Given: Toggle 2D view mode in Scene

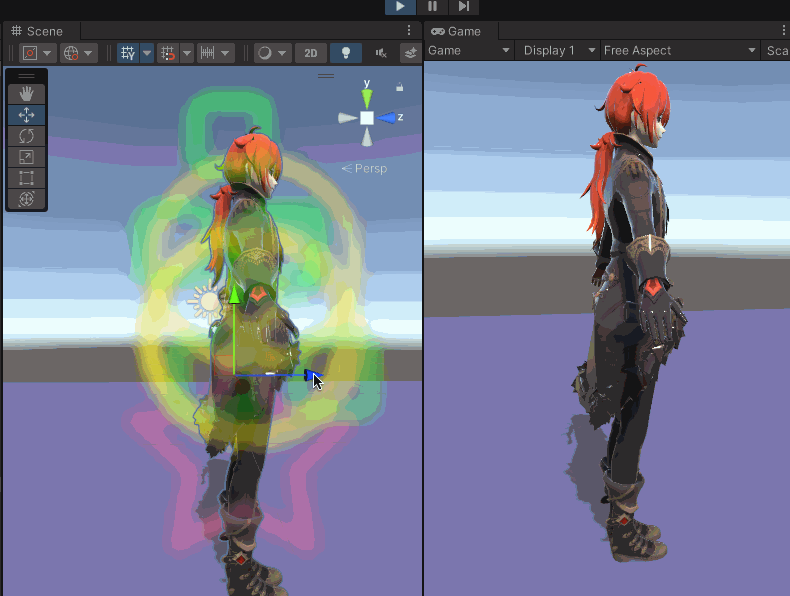Looking at the screenshot, I should pos(311,53).
